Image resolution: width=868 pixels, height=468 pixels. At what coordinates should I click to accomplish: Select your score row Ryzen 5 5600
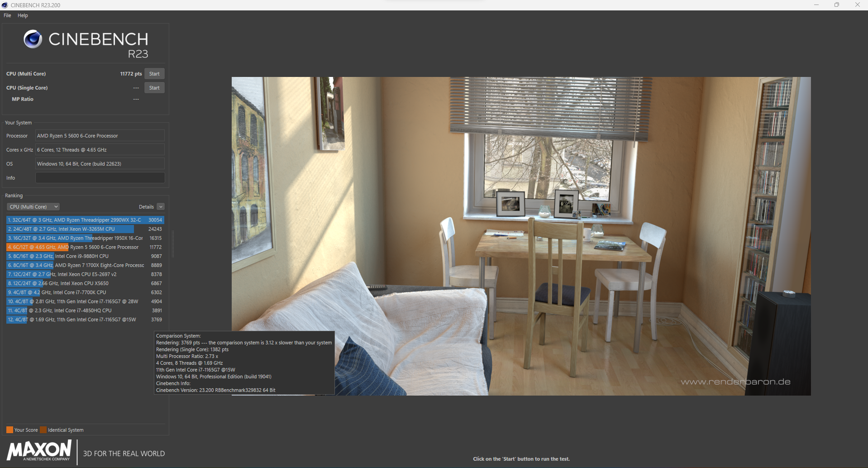pos(85,247)
